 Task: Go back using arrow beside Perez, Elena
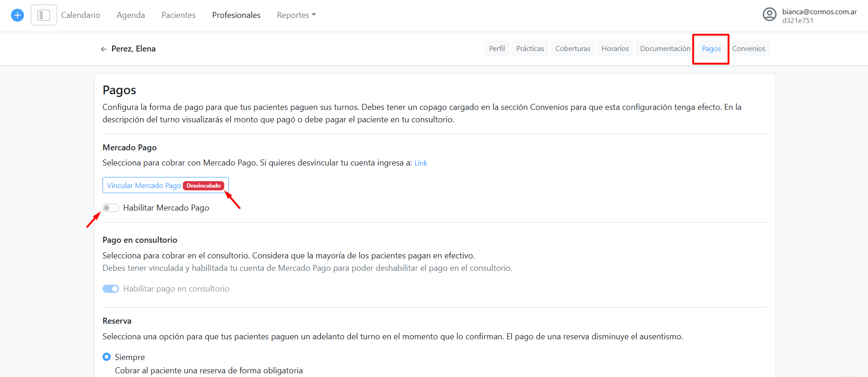pos(103,49)
